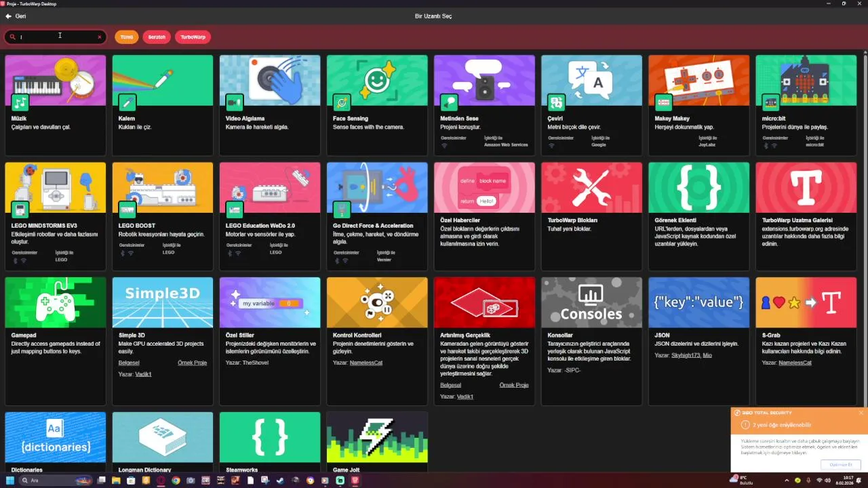Add the Gamepad extension

pos(56,341)
